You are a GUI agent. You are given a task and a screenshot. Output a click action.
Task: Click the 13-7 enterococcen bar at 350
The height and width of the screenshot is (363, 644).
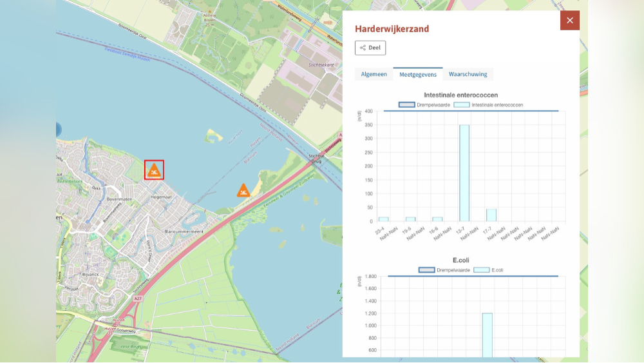464,173
